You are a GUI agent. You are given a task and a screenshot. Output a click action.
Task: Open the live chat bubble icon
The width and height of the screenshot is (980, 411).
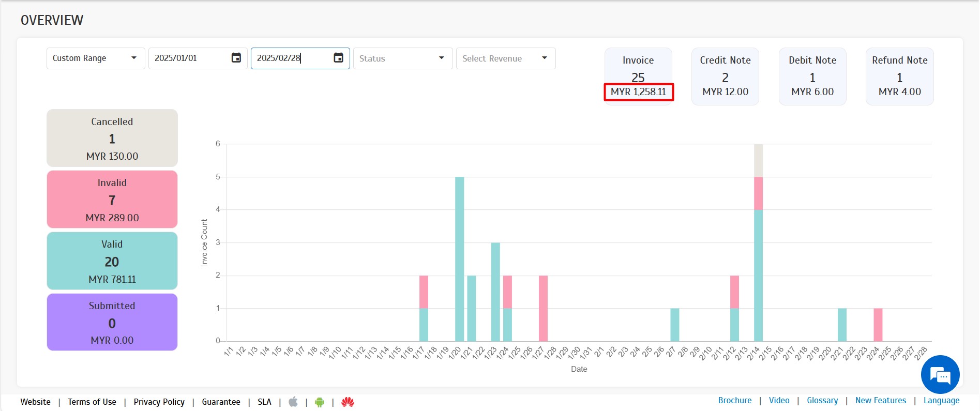click(940, 375)
